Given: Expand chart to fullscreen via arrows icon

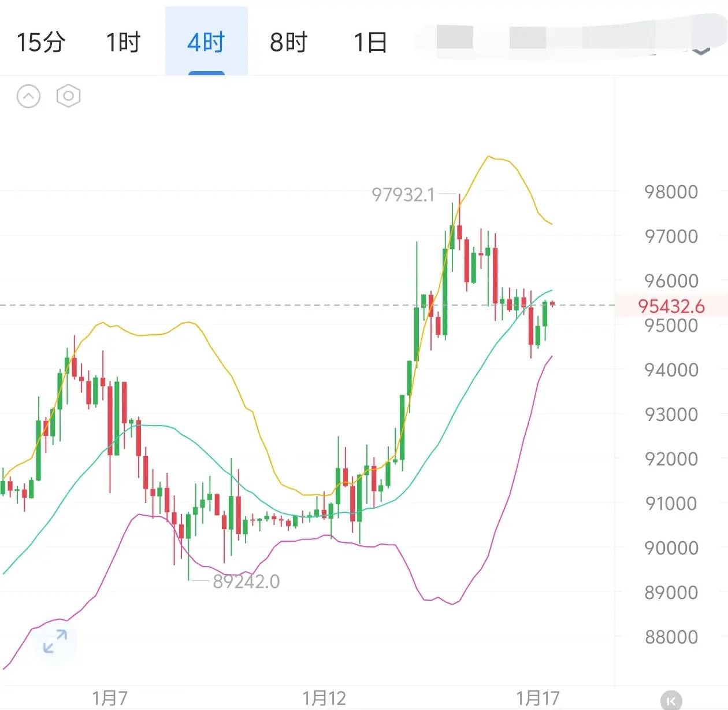Looking at the screenshot, I should tap(55, 642).
